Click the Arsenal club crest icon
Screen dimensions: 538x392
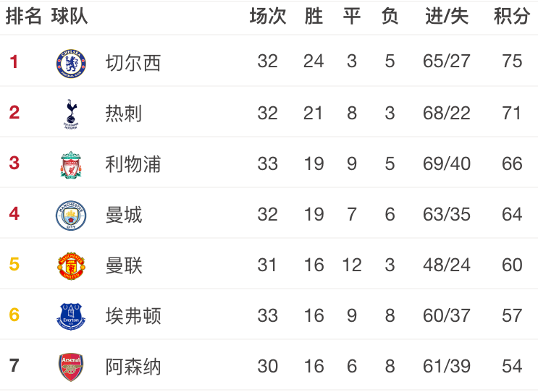pos(71,367)
